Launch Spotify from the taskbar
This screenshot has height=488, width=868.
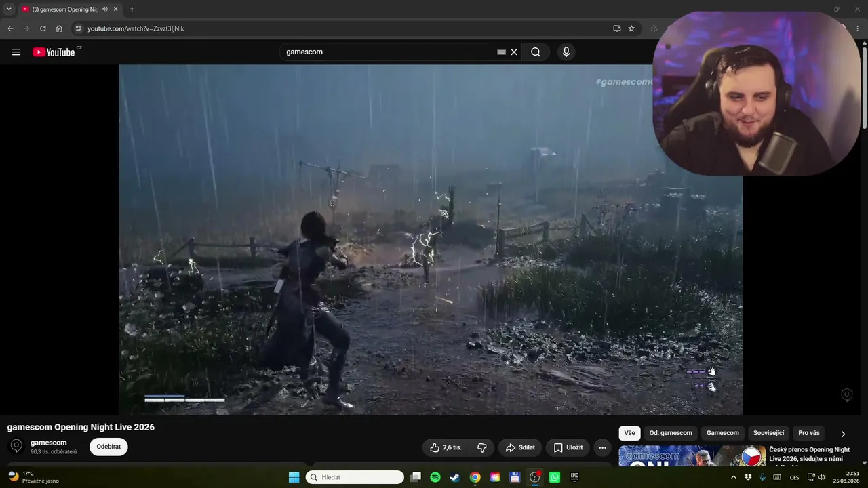point(435,477)
